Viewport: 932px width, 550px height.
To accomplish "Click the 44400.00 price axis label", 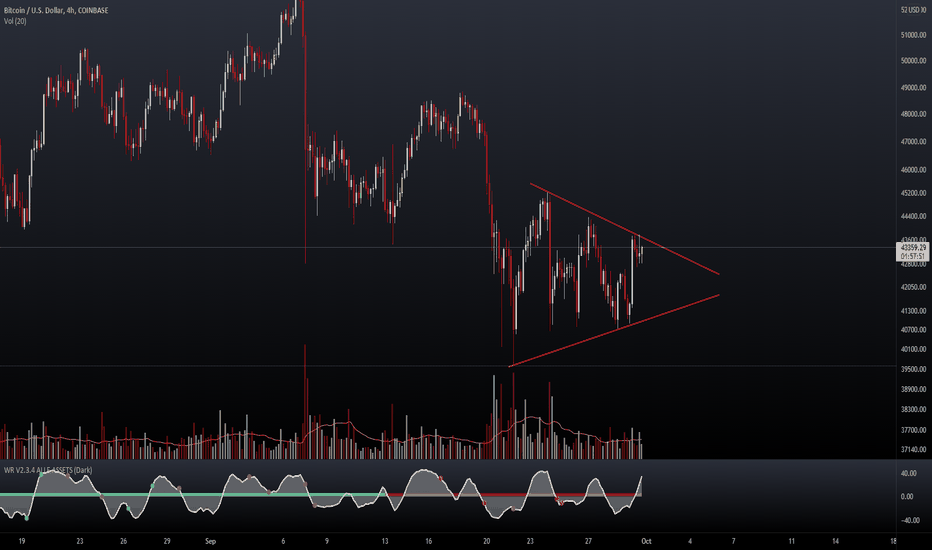I will 913,216.
